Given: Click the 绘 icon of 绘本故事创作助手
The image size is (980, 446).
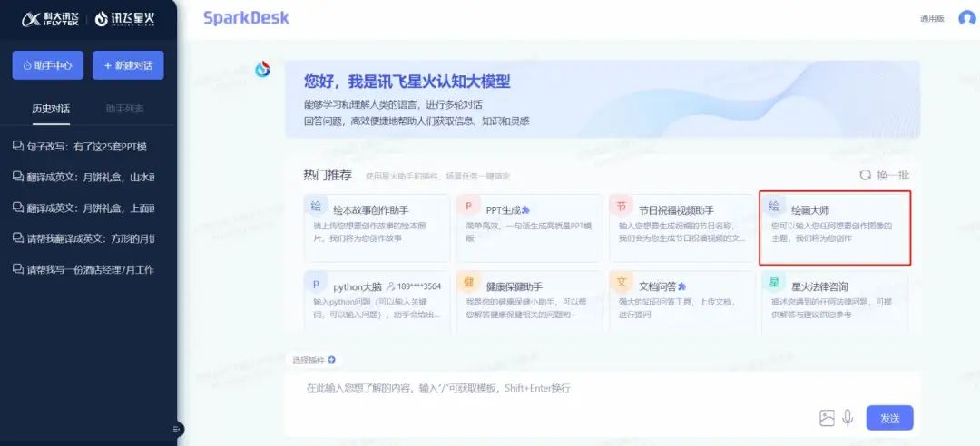Looking at the screenshot, I should click(317, 206).
